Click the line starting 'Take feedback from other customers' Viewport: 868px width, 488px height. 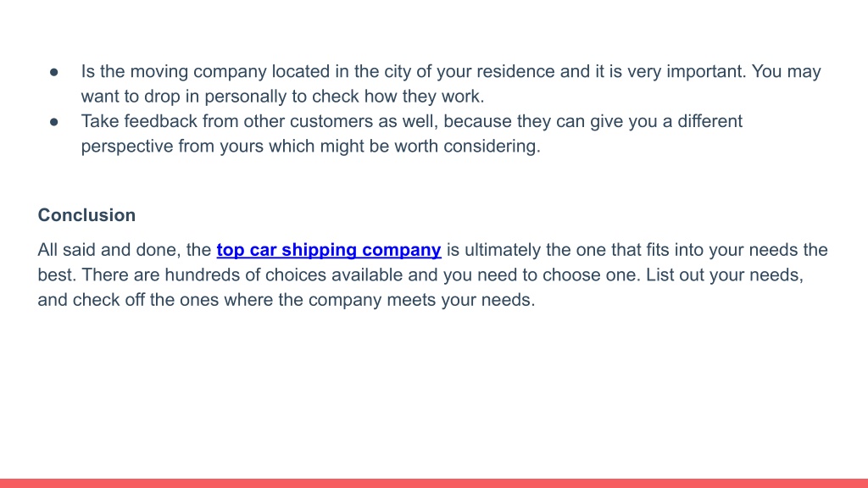coord(411,122)
